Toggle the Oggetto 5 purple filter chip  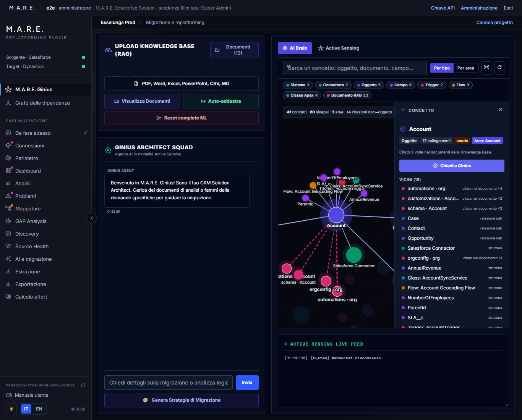coord(368,85)
